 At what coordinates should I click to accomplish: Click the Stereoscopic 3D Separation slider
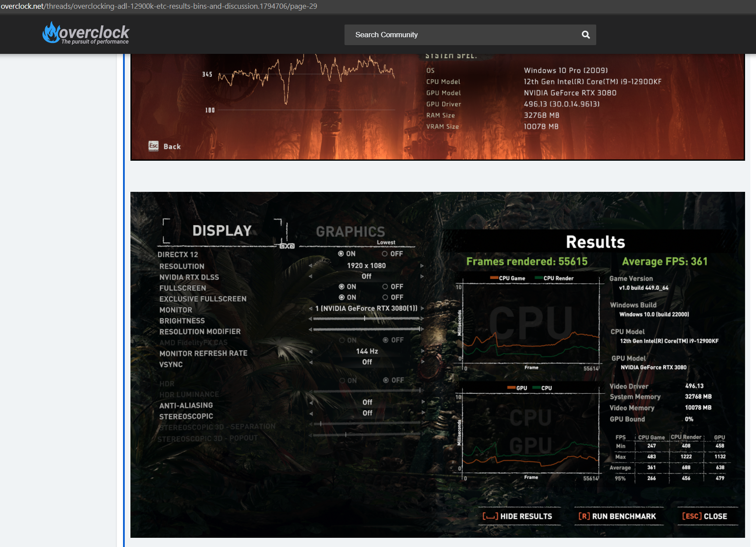(x=367, y=424)
